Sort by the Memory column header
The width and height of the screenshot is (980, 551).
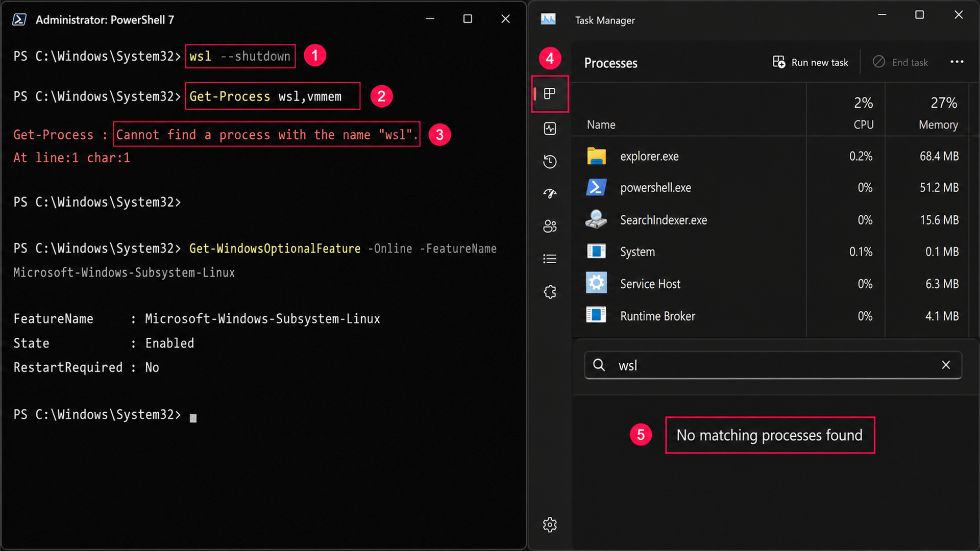coord(938,125)
